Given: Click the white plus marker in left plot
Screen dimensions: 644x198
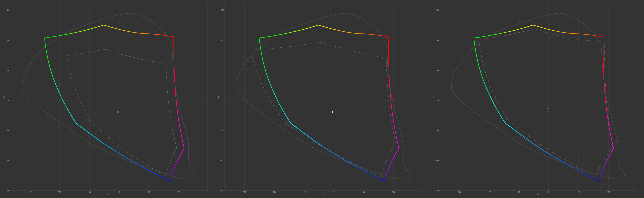Looking at the screenshot, I should click(x=118, y=112).
